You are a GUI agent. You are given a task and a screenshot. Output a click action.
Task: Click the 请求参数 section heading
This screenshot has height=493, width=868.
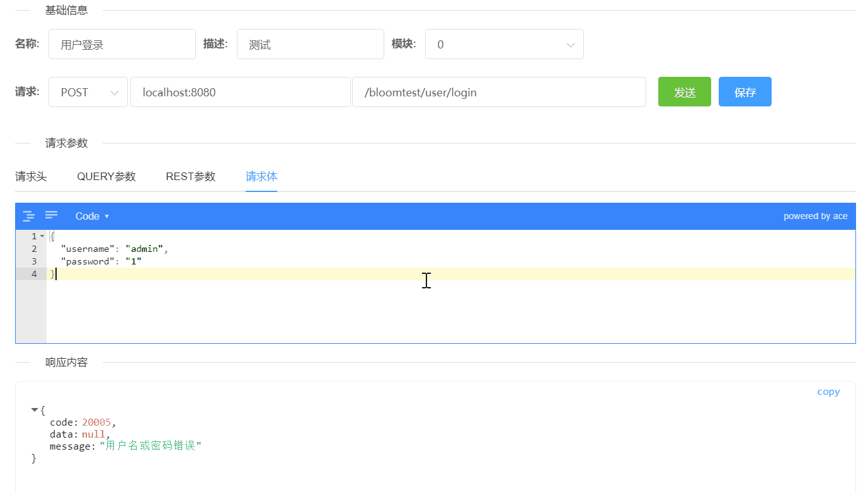(x=67, y=143)
